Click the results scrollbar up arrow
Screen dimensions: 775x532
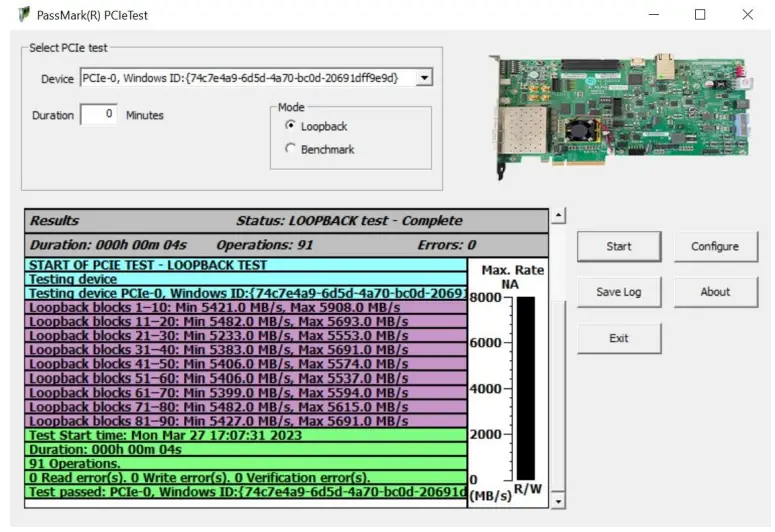coord(559,216)
